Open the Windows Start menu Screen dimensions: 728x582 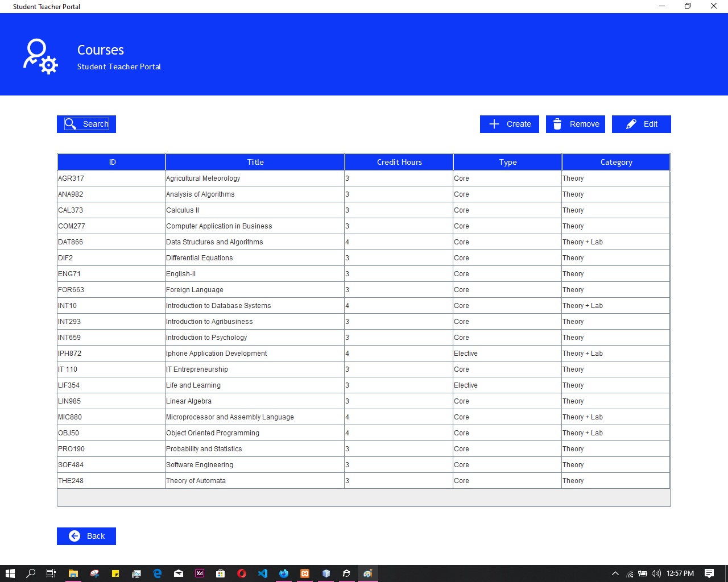point(10,573)
